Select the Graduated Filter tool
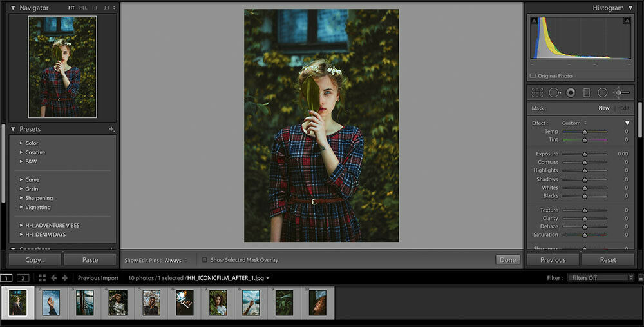This screenshot has width=644, height=327. [x=586, y=93]
